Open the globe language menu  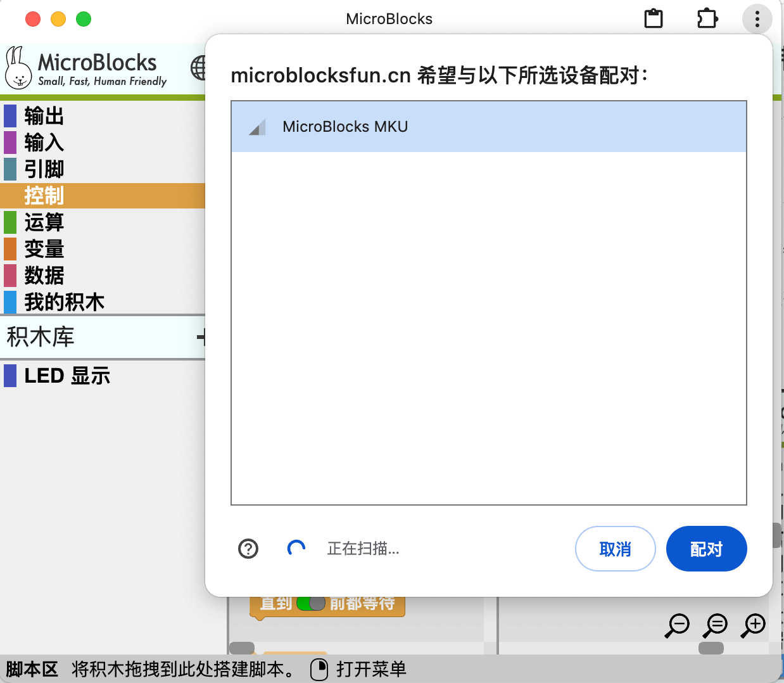(x=199, y=67)
